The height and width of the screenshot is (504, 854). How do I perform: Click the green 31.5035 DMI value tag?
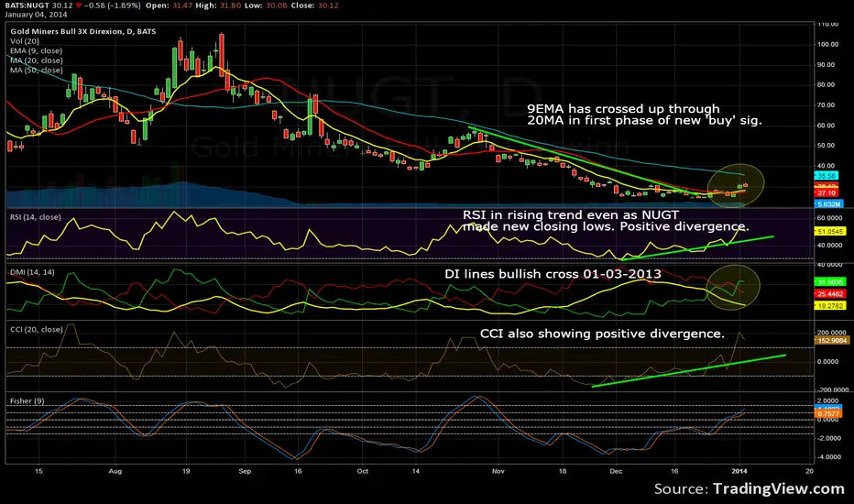coord(830,282)
